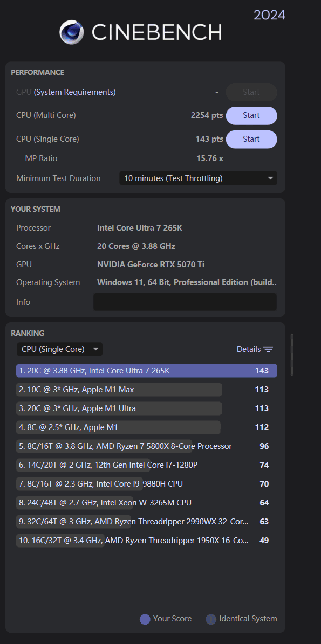The image size is (321, 644).
Task: Click the Your Score legend circle
Action: click(145, 619)
